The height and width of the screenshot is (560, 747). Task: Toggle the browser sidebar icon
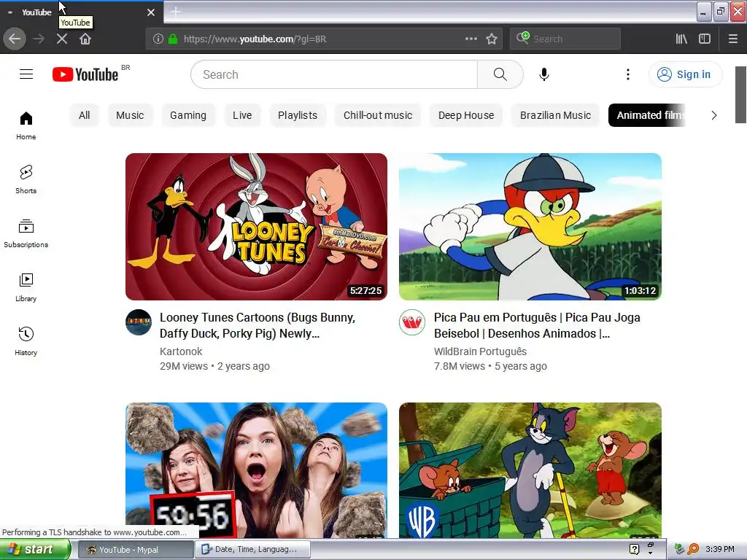point(705,39)
